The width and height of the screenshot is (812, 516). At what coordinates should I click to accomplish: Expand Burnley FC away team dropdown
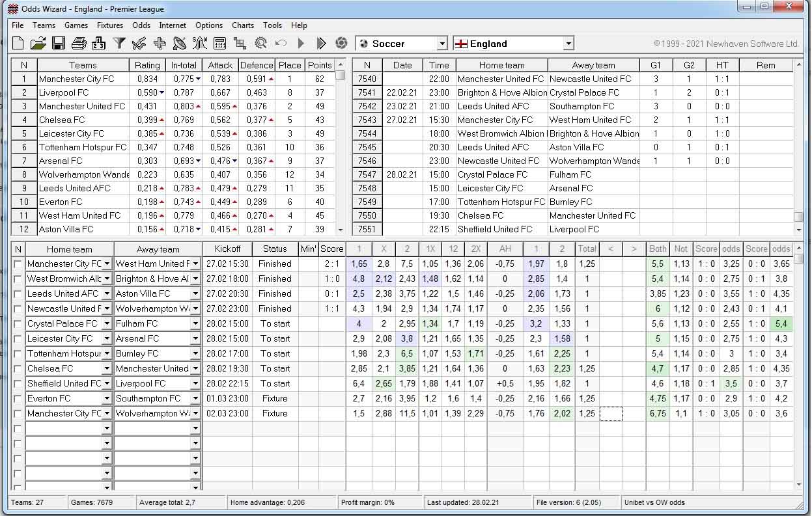pyautogui.click(x=195, y=354)
